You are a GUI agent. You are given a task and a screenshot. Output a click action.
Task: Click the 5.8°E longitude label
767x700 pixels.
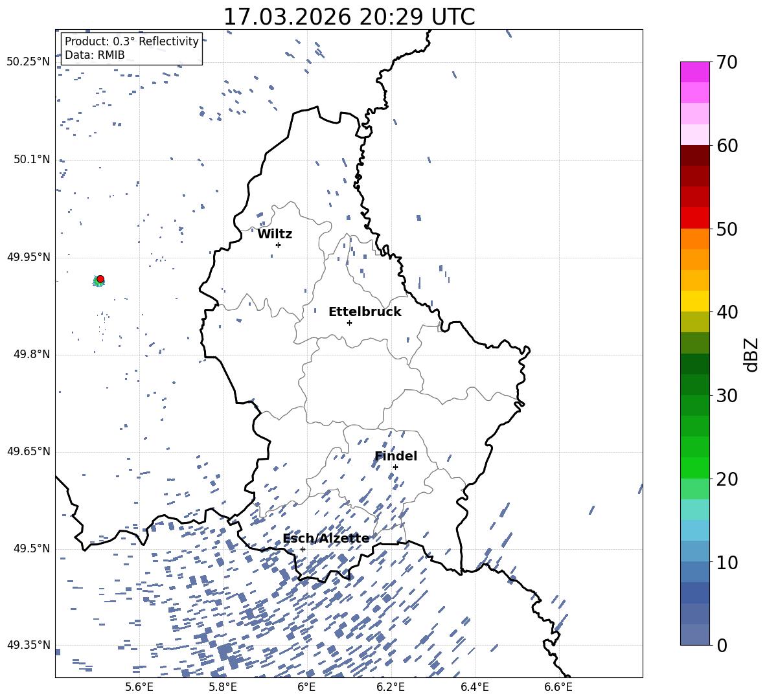coord(223,687)
